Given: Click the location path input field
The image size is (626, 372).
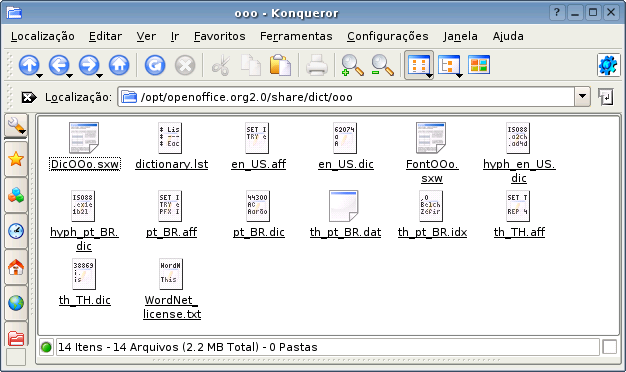Looking at the screenshot, I should [347, 97].
